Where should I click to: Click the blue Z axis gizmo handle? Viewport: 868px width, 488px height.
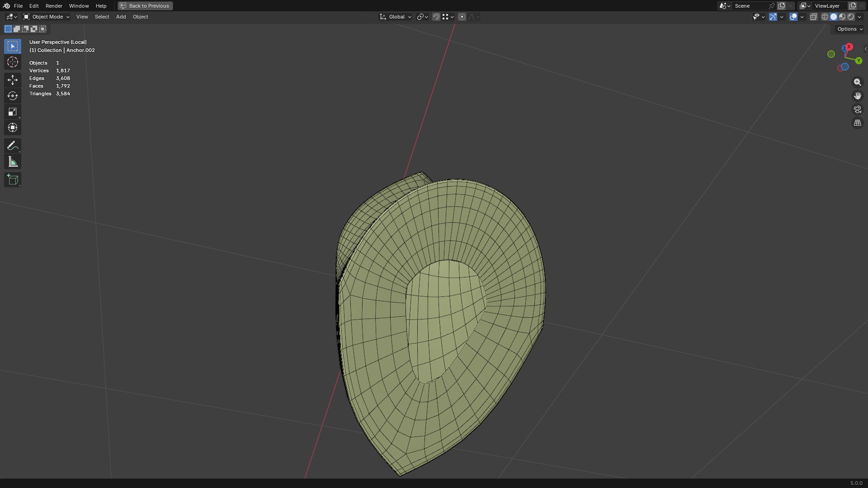coord(844,48)
